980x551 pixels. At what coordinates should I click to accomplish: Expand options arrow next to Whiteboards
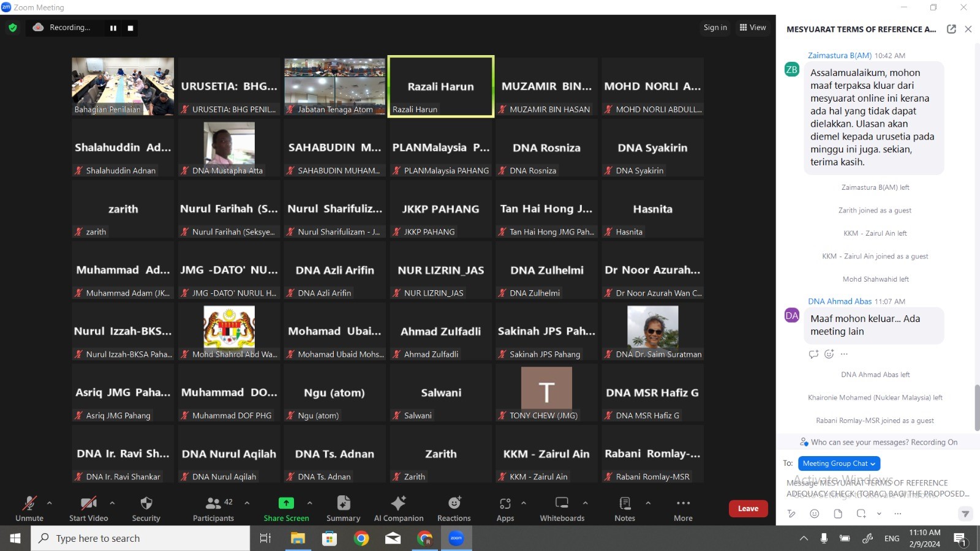[586, 503]
